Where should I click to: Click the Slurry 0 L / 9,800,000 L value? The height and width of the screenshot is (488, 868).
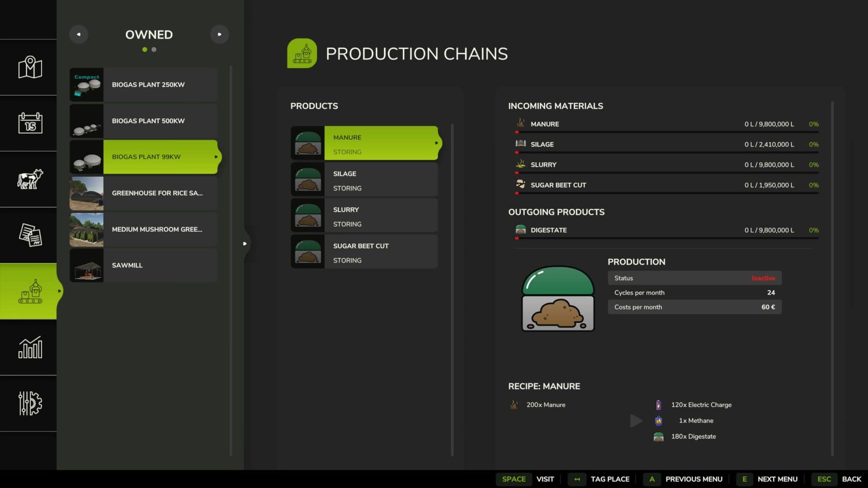pyautogui.click(x=769, y=164)
